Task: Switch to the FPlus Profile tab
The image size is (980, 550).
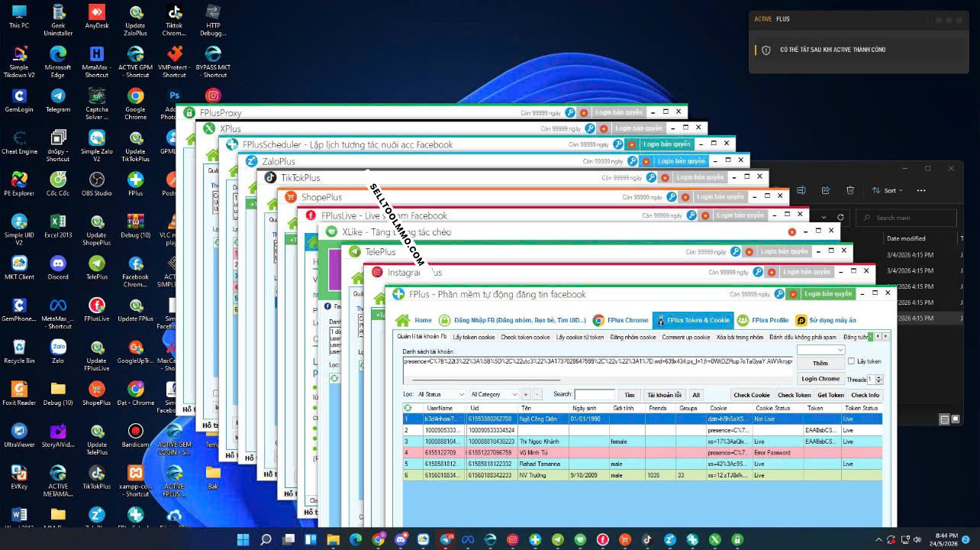Action: [x=762, y=320]
